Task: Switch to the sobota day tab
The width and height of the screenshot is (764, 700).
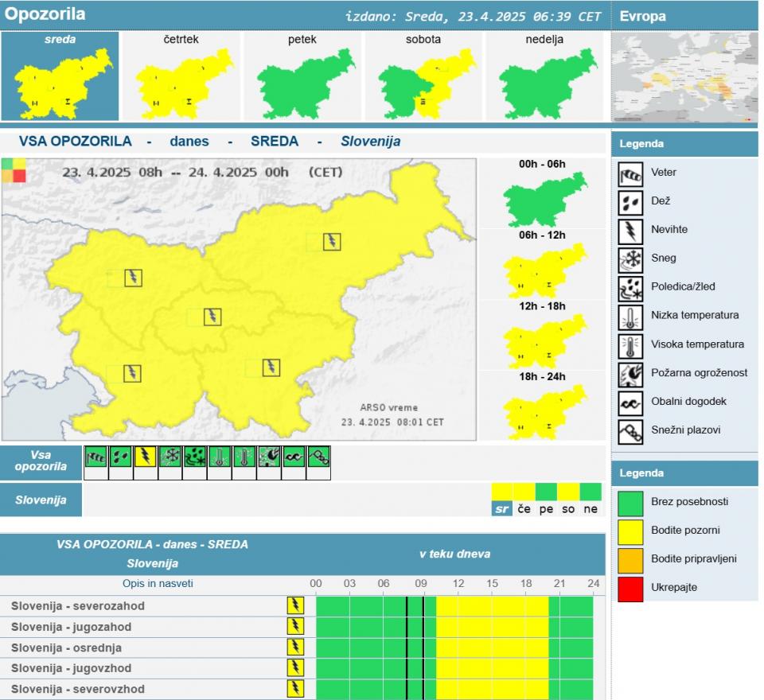Action: (423, 76)
